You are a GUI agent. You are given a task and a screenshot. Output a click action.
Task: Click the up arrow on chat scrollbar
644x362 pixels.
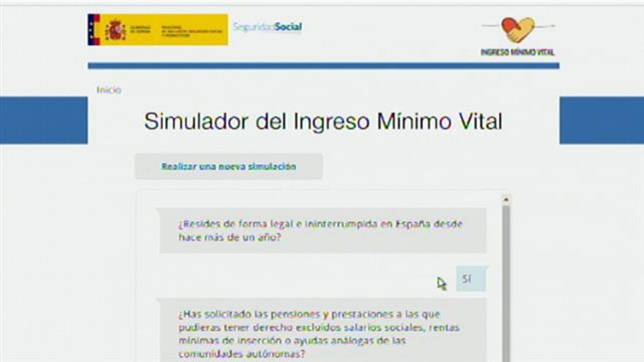506,199
